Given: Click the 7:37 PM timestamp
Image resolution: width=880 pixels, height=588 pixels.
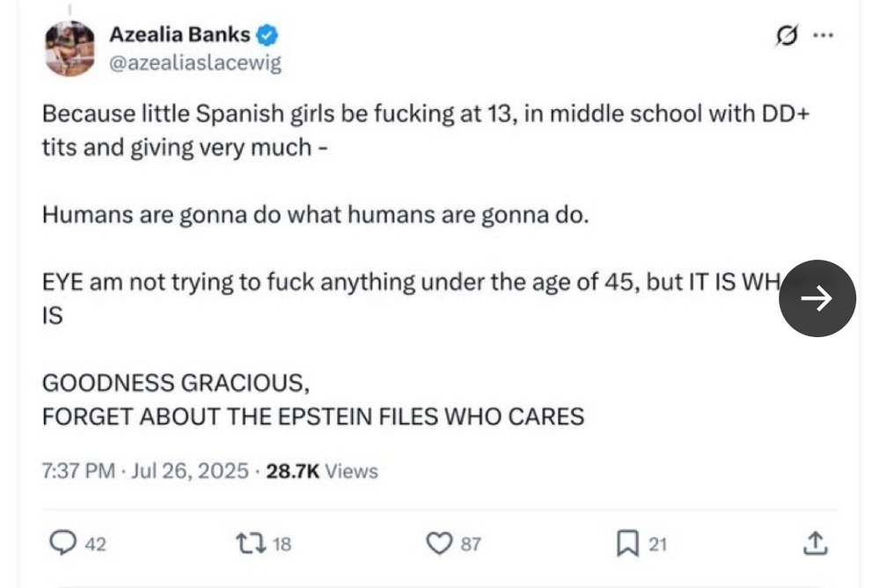Looking at the screenshot, I should pyautogui.click(x=78, y=471).
